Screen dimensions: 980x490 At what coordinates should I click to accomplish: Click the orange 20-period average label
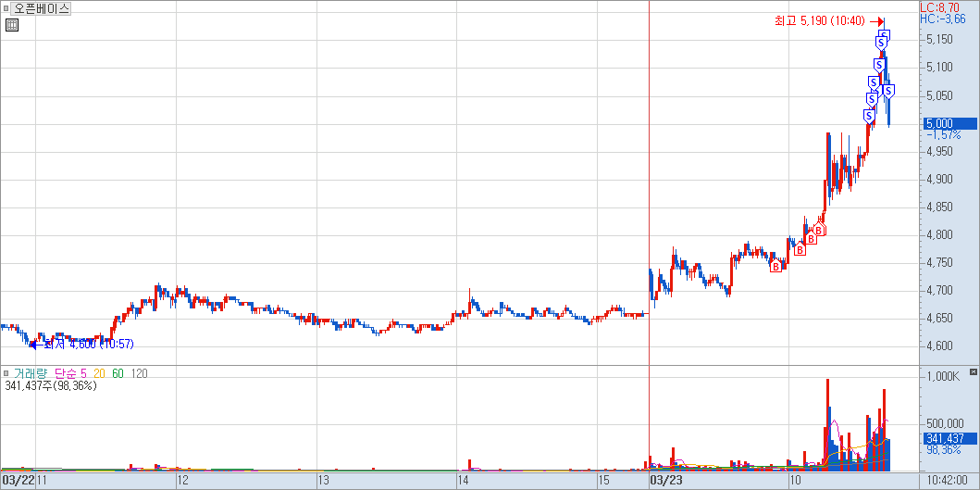(99, 373)
